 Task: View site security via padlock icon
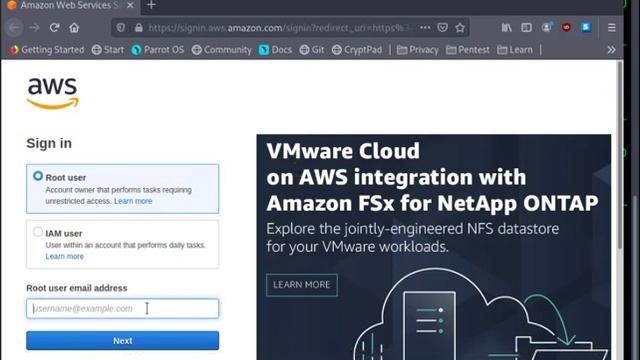pyautogui.click(x=139, y=28)
